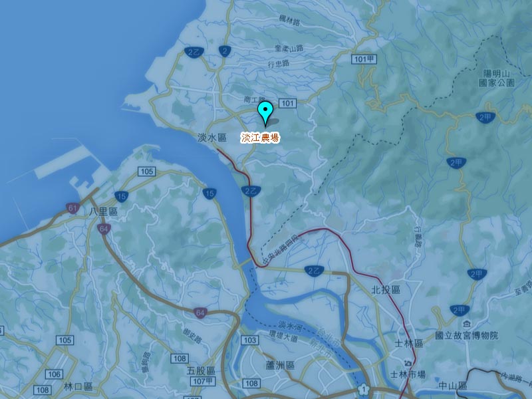Click the national highway 1 flower shield

click(x=364, y=389)
